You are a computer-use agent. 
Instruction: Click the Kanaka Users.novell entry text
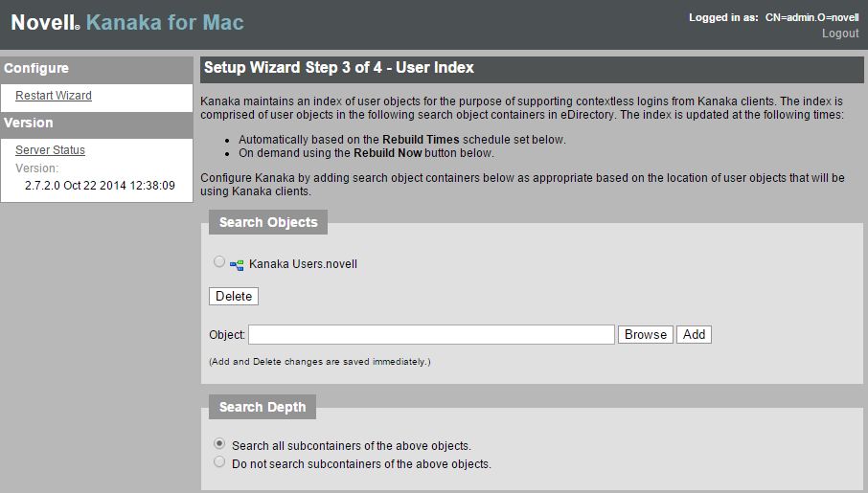click(303, 264)
